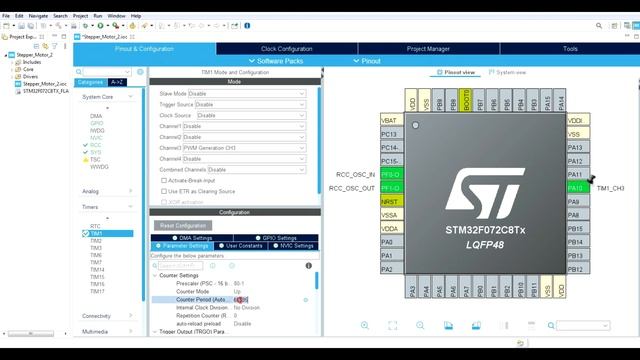Click the gear icon on Counter Period row
Screen dimensions: 640x360
coord(306,300)
